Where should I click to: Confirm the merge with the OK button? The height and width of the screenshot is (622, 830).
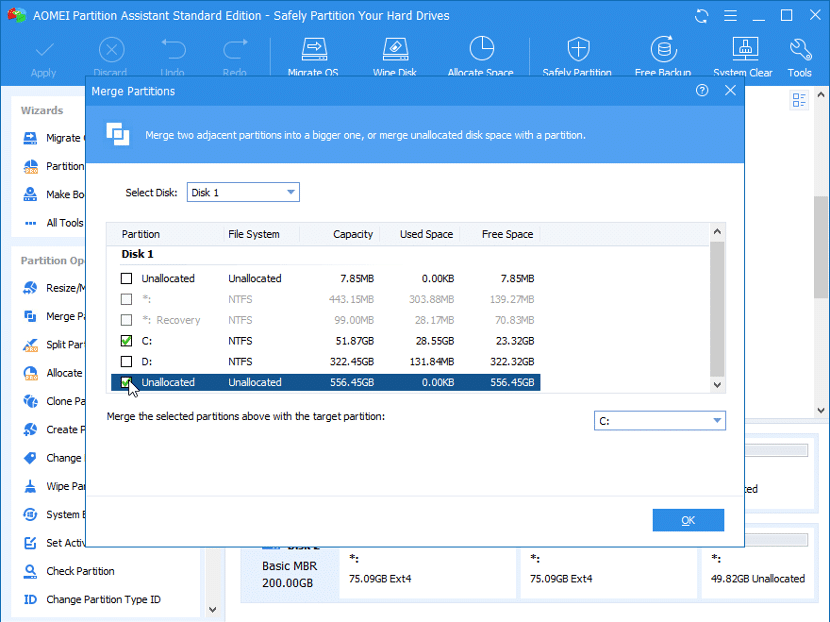[x=688, y=520]
